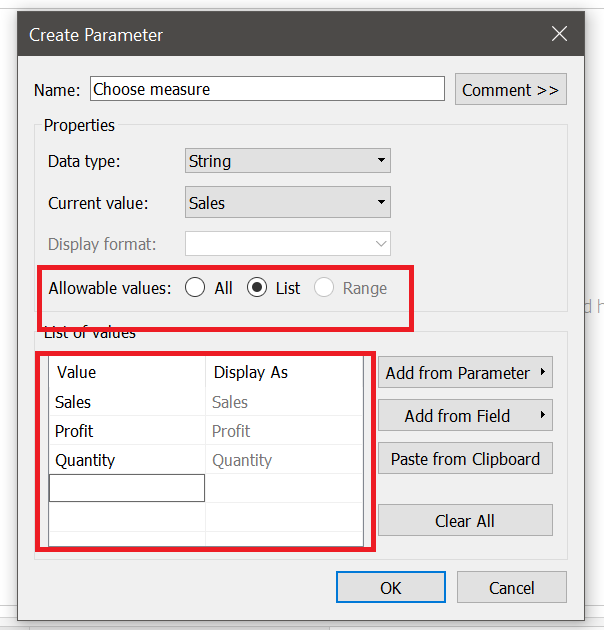Viewport: 604px width, 630px height.
Task: Select the Profit value cell
Action: coord(126,431)
